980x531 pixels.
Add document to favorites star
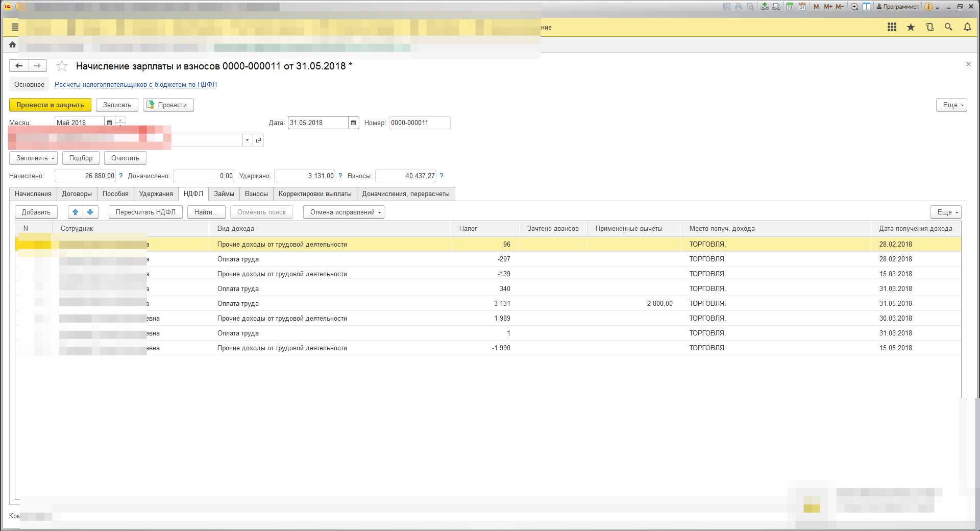62,66
